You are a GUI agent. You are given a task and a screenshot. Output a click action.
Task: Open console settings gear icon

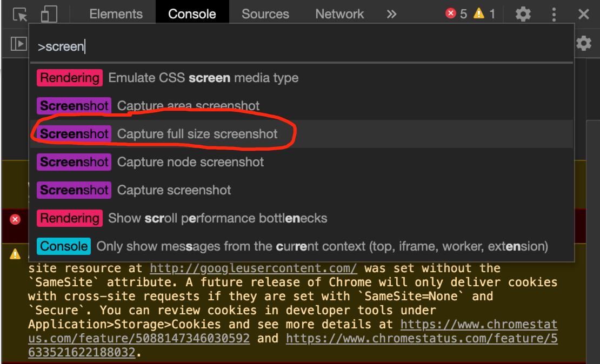[584, 44]
